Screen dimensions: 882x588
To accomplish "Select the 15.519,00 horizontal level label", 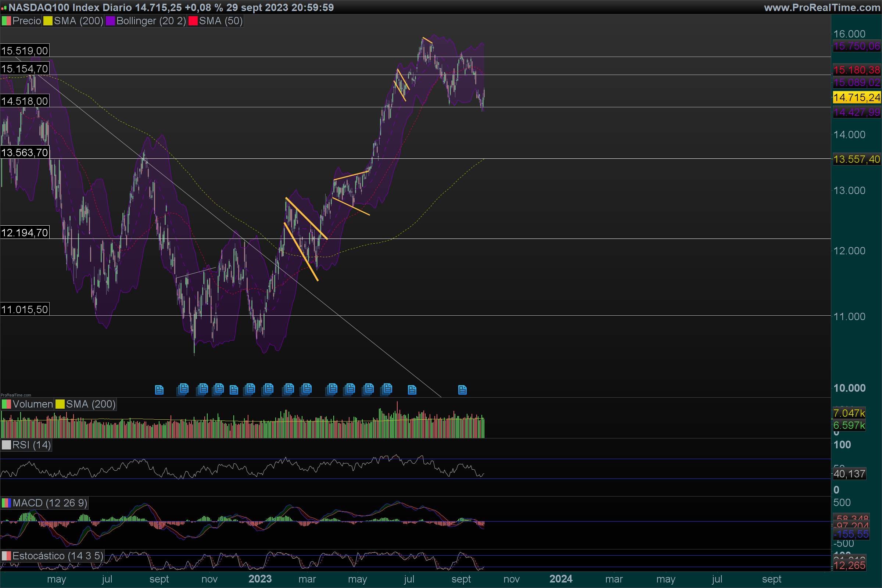I will tap(25, 51).
